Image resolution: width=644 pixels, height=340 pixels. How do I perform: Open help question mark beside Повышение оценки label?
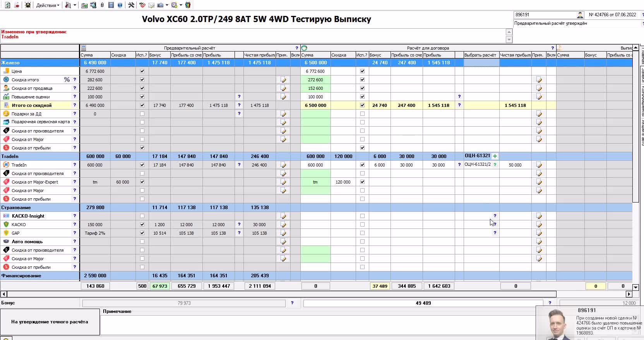pyautogui.click(x=75, y=96)
